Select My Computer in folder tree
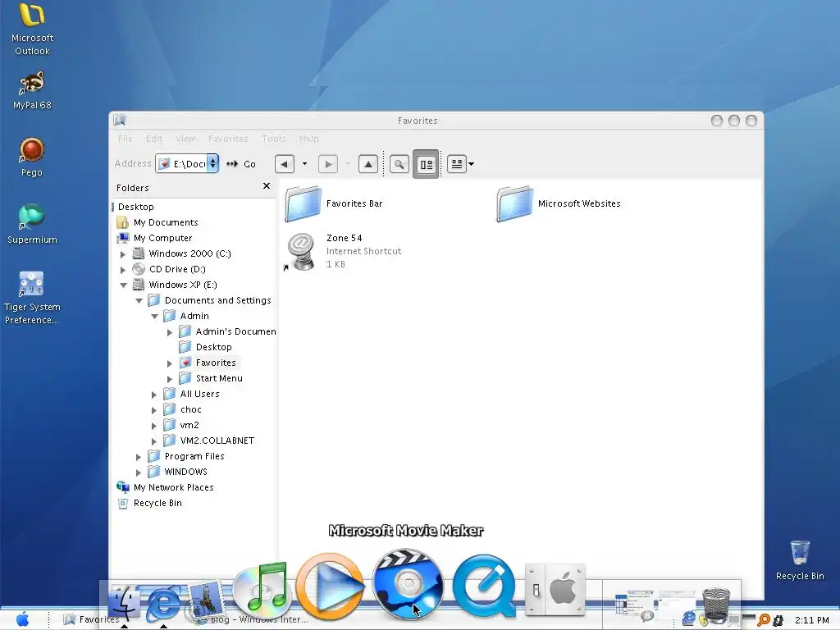 163,238
